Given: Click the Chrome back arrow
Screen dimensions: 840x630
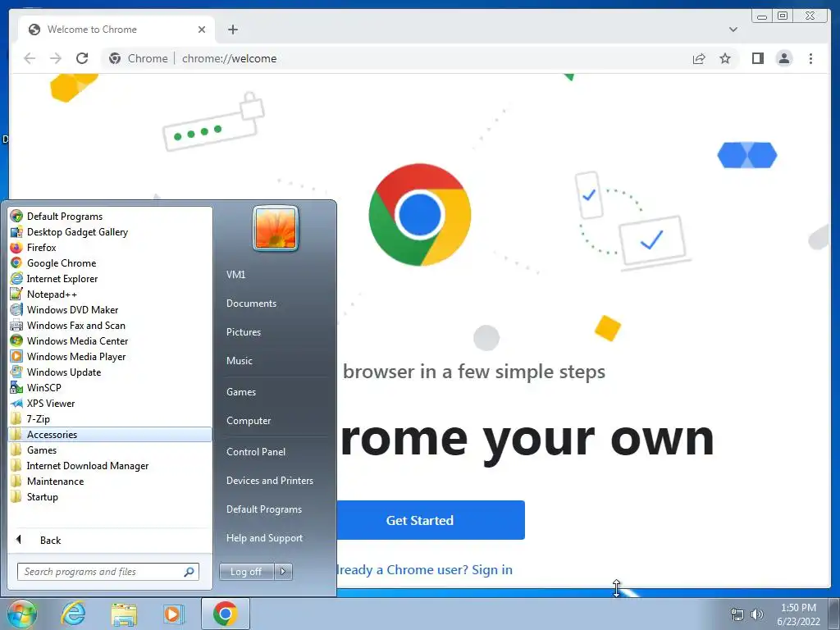Looking at the screenshot, I should pos(30,58).
